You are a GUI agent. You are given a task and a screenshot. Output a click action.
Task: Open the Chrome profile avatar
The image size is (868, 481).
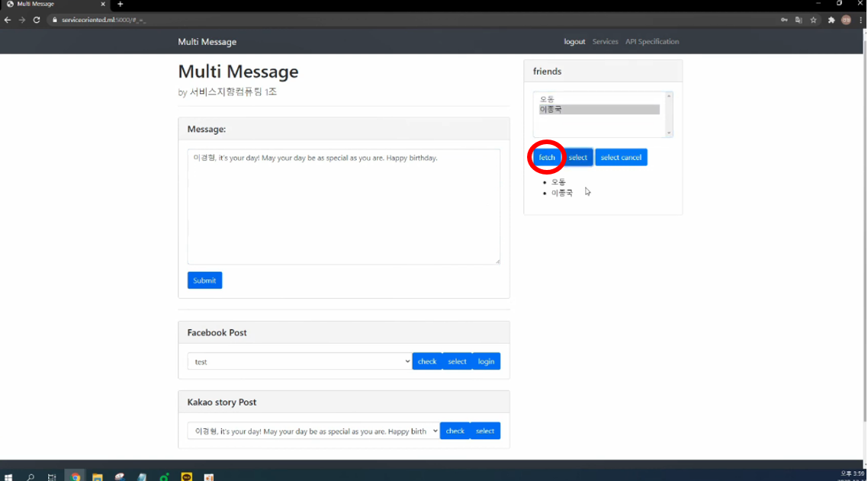(846, 20)
